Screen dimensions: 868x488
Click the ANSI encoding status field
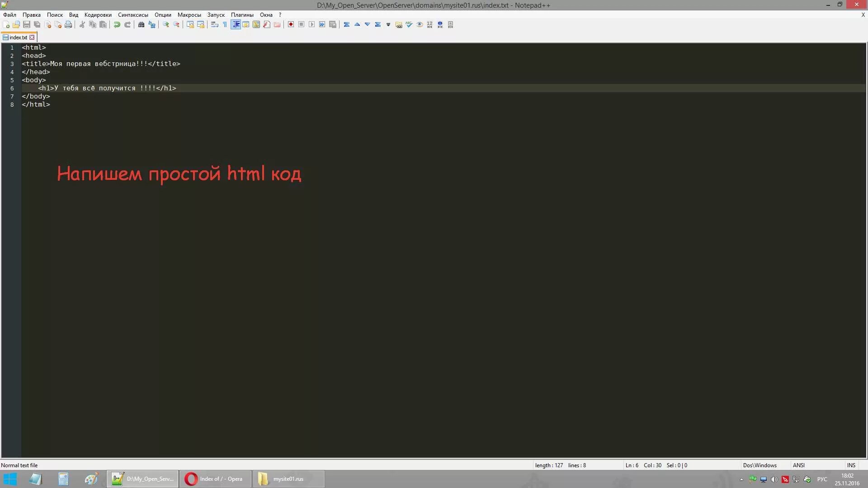tap(799, 465)
